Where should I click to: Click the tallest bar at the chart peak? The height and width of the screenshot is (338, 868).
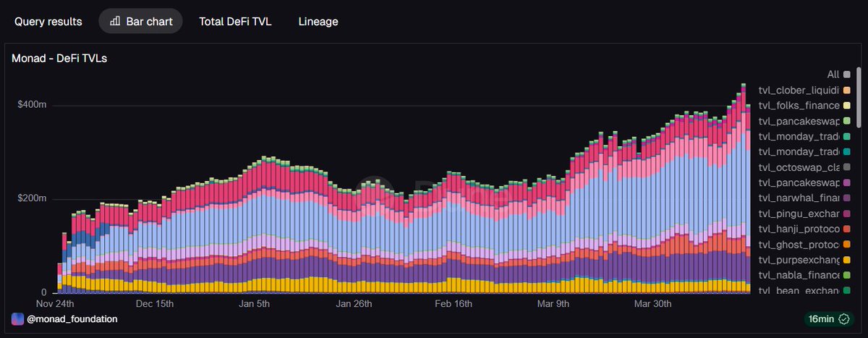743,188
